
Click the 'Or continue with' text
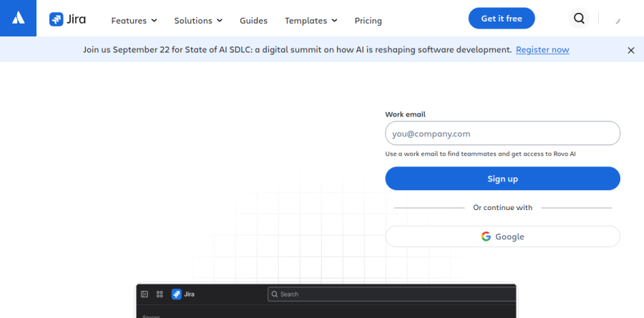point(502,208)
